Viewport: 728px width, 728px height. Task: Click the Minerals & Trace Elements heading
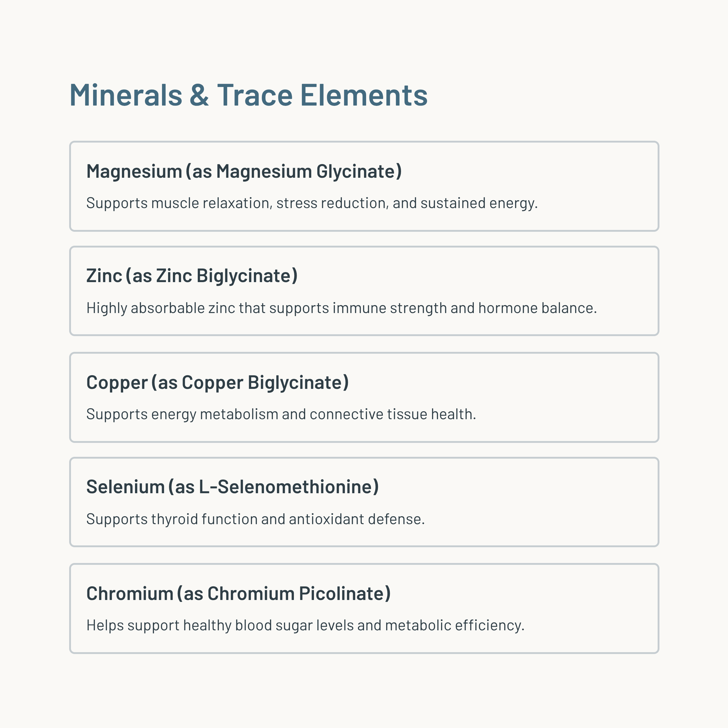(x=249, y=95)
